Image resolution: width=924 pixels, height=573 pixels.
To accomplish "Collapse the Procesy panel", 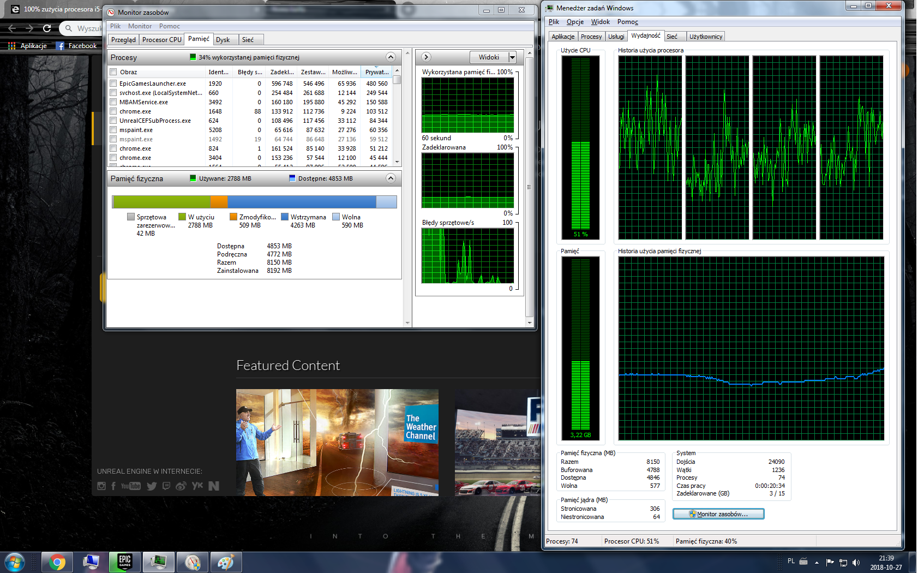I will 391,57.
